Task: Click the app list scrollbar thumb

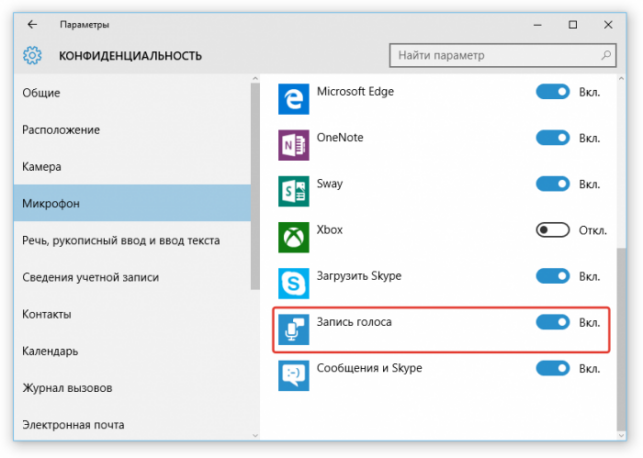Action: click(x=621, y=339)
